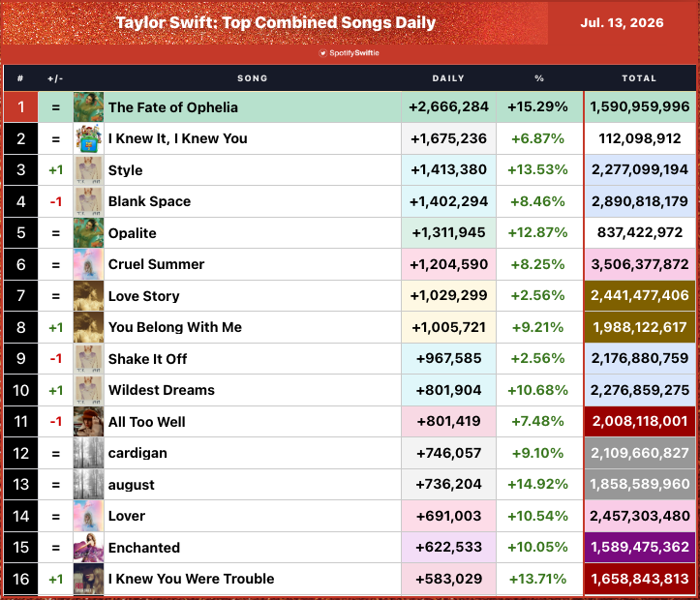Click the Opalite album thumbnail
This screenshot has height=600, width=700.
tap(88, 233)
